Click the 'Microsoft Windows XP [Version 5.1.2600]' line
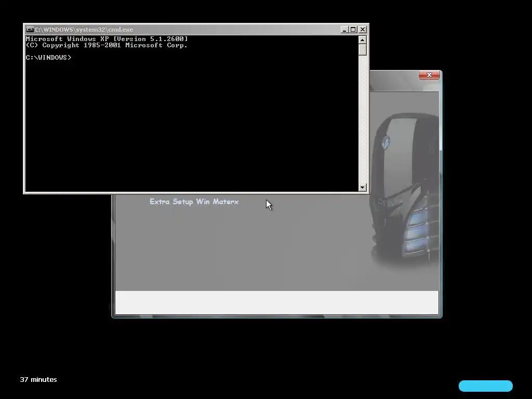 pos(107,39)
